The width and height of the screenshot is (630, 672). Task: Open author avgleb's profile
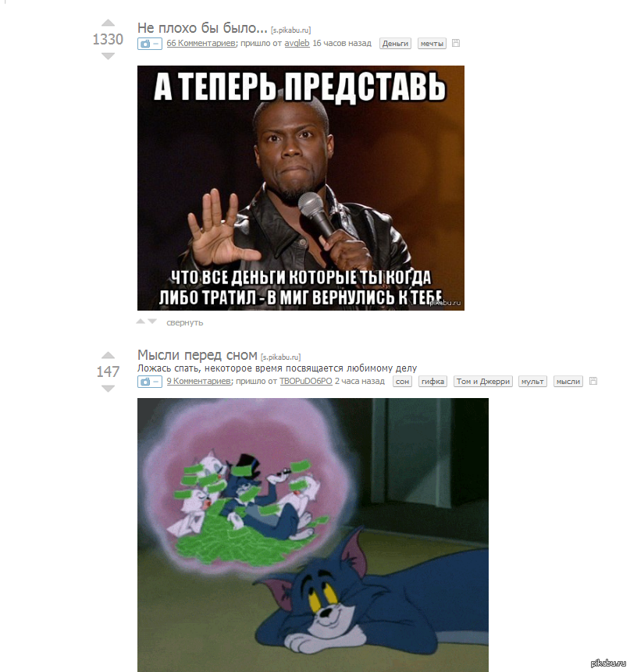point(297,43)
